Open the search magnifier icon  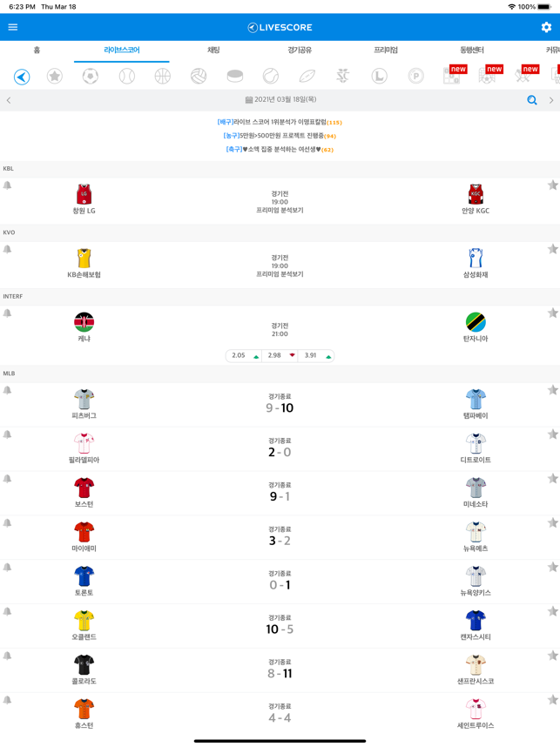pyautogui.click(x=532, y=100)
